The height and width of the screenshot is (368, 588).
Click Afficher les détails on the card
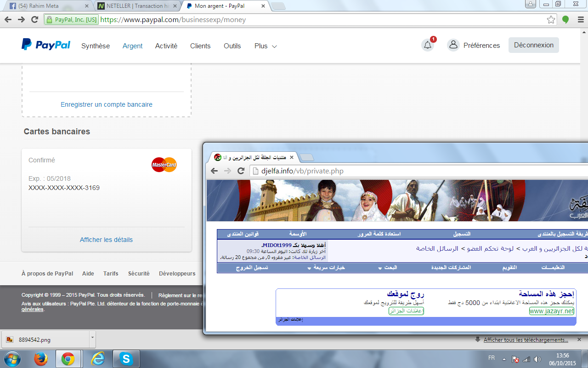click(106, 240)
